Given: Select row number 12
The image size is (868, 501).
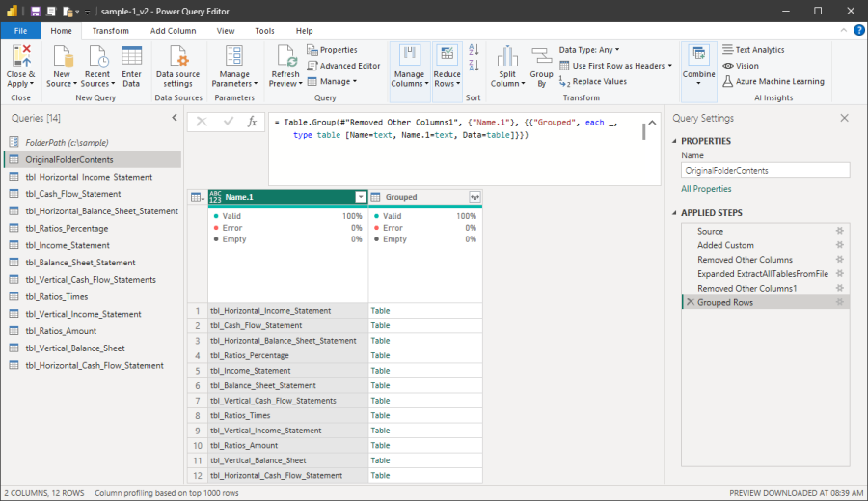Looking at the screenshot, I should point(198,476).
